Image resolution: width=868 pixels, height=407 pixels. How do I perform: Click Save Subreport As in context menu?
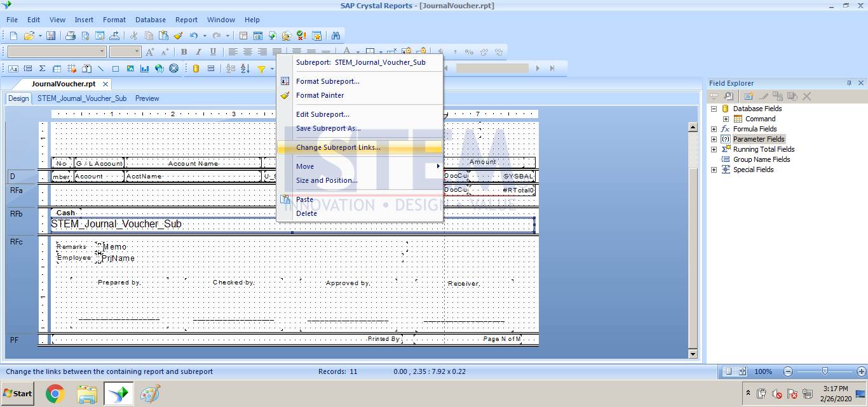pyautogui.click(x=360, y=128)
